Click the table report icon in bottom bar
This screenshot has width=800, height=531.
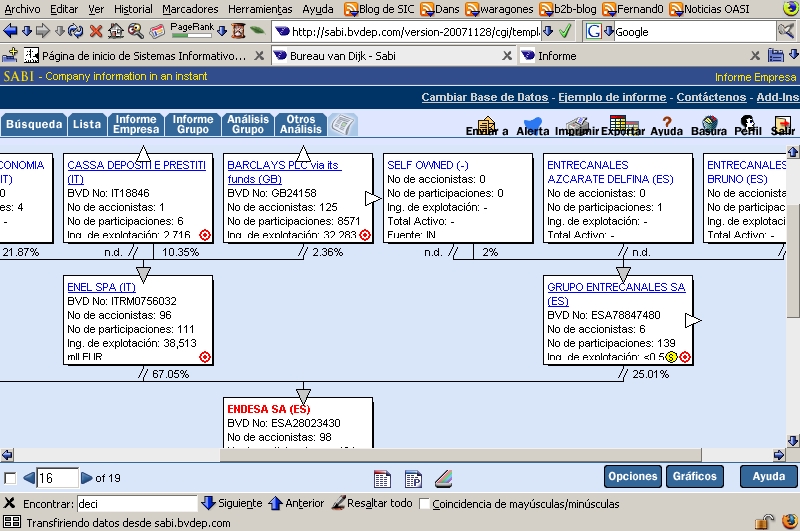[382, 479]
